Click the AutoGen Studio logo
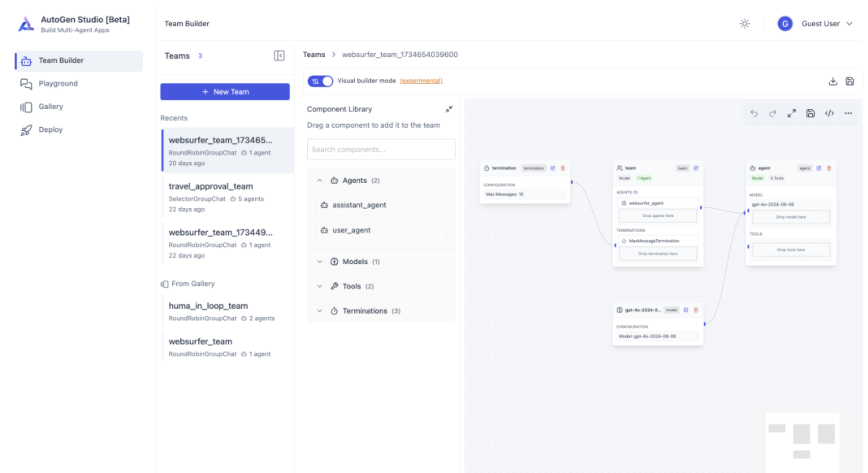The height and width of the screenshot is (473, 868). coord(26,24)
